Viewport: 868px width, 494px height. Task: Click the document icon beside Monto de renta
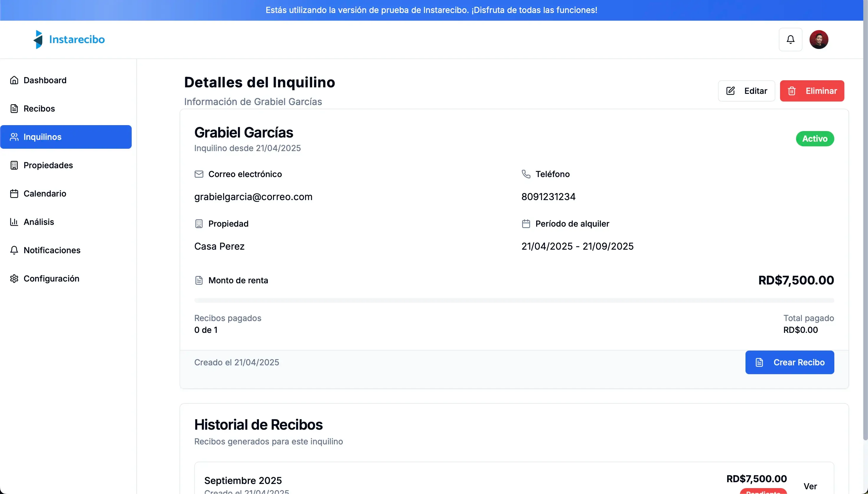click(x=199, y=280)
